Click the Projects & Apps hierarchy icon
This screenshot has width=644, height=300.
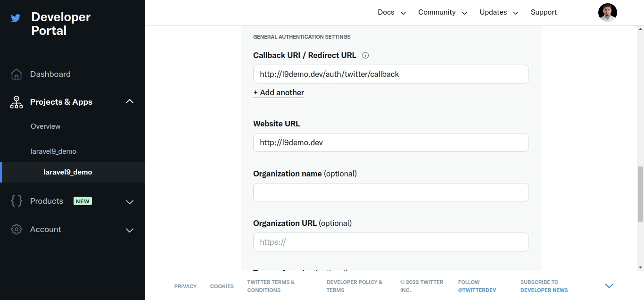(x=17, y=102)
